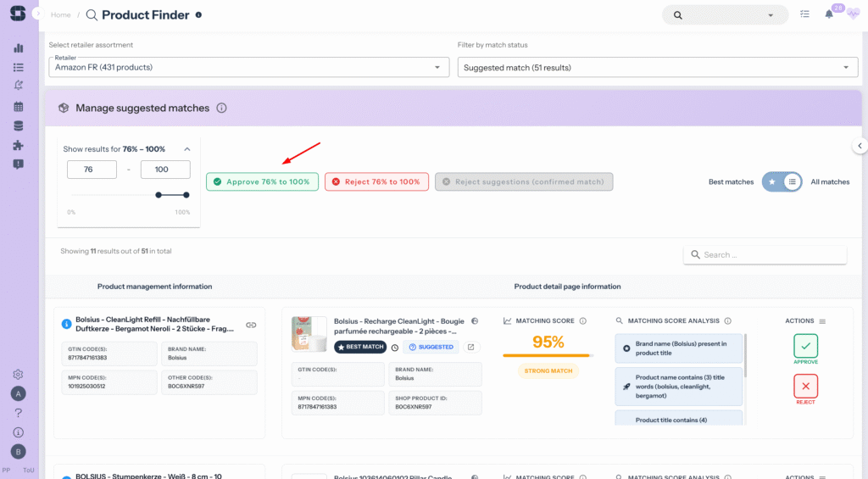Click the results Search field
The width and height of the screenshot is (868, 479).
tap(765, 254)
